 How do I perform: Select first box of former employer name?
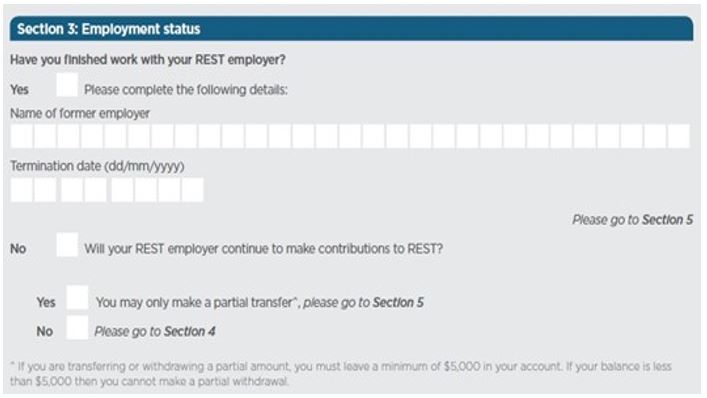click(x=22, y=137)
